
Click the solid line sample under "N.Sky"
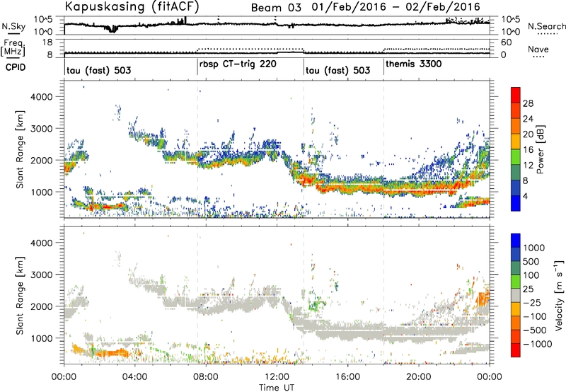coord(13,33)
